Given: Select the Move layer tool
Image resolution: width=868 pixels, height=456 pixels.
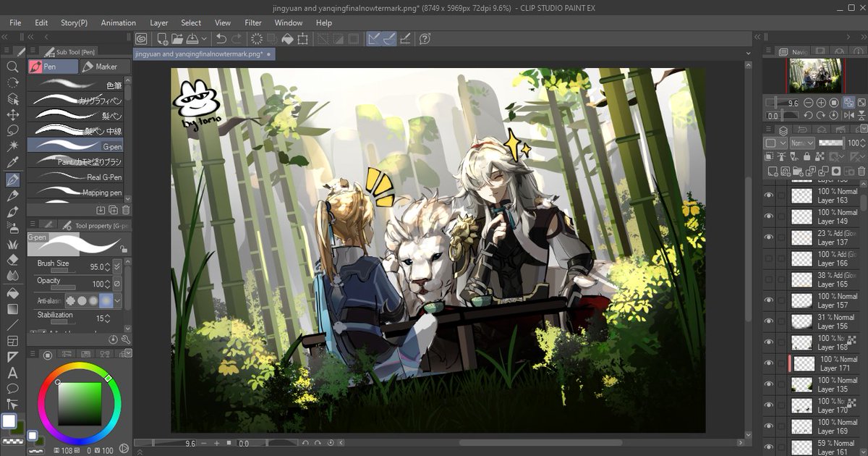Looking at the screenshot, I should click(x=12, y=114).
